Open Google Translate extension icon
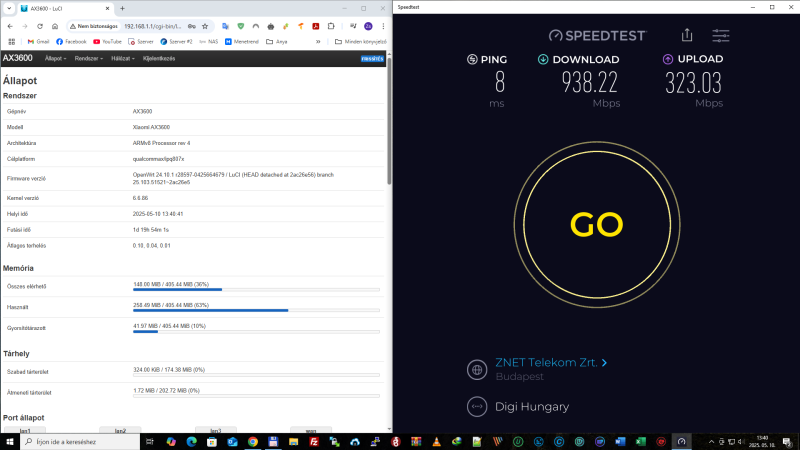 pos(226,27)
